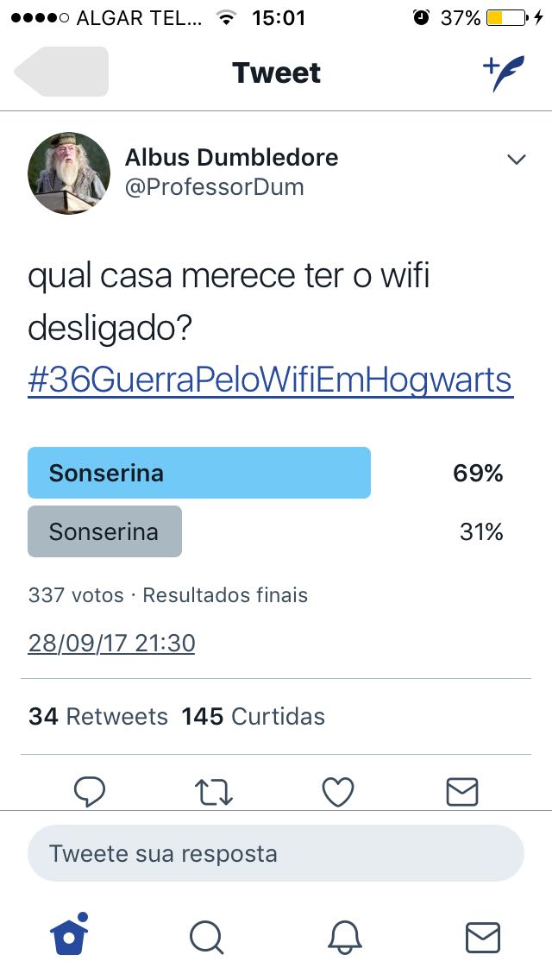Open the #36GuerraPeloWifiEmHogwarts hashtag link
The width and height of the screenshot is (552, 980).
pyautogui.click(x=270, y=380)
